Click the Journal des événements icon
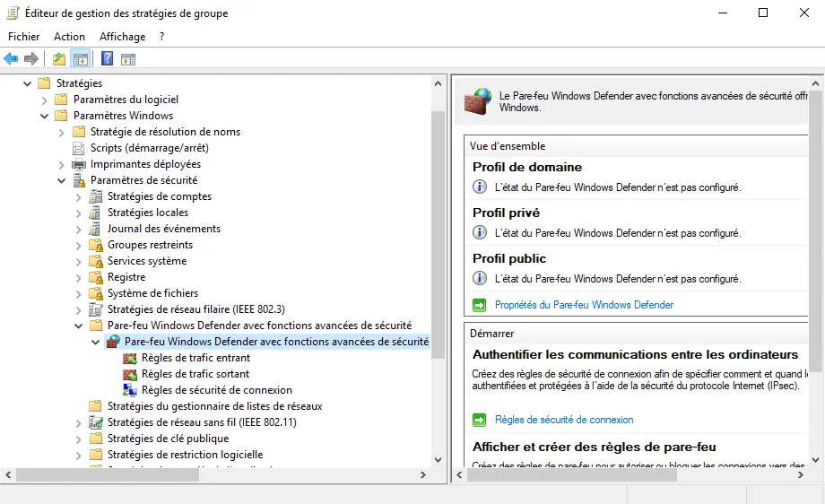 point(95,229)
